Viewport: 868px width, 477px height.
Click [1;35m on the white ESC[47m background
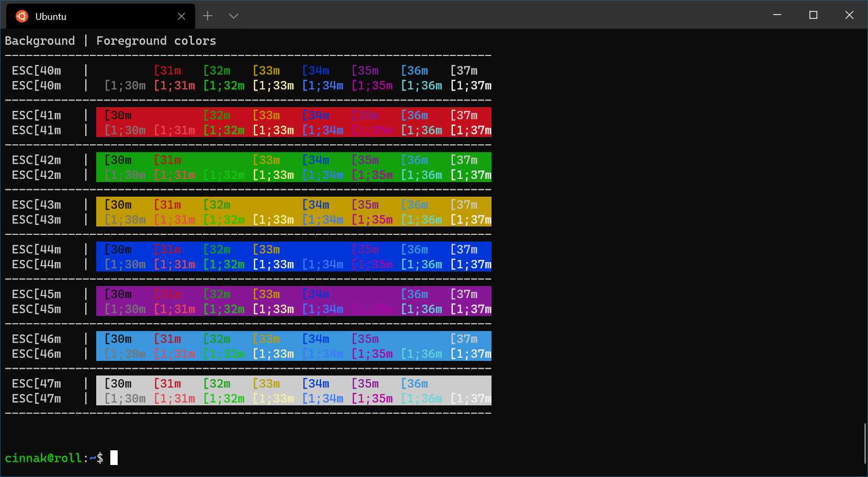pyautogui.click(x=372, y=399)
